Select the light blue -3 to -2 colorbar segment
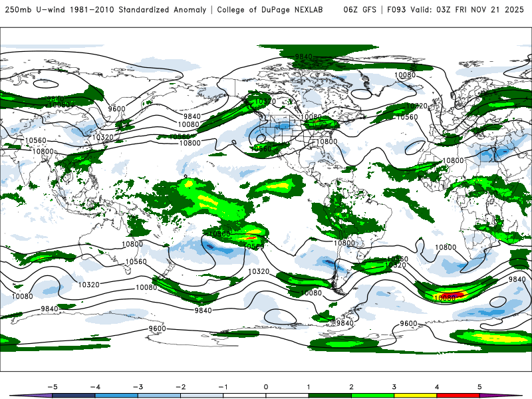Viewport: 532px width, 399px height. (159, 396)
